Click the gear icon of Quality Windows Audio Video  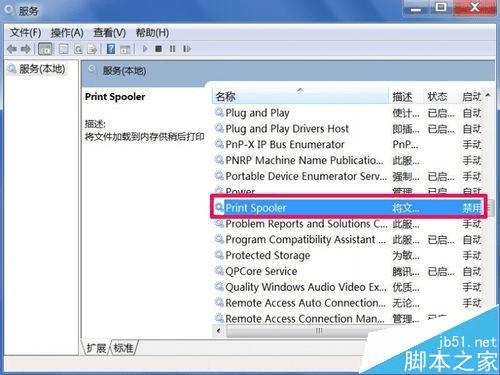[x=219, y=286]
